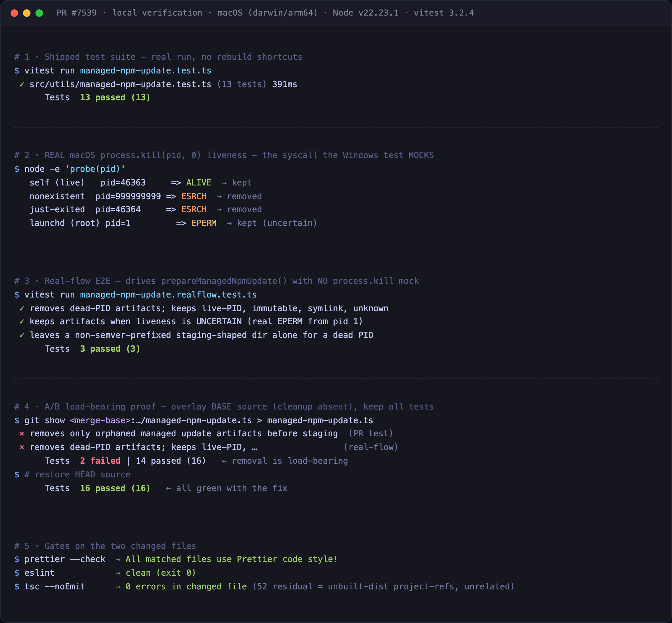This screenshot has height=623, width=672.
Task: Click the '# restore HEAD source' command
Action: pos(77,475)
